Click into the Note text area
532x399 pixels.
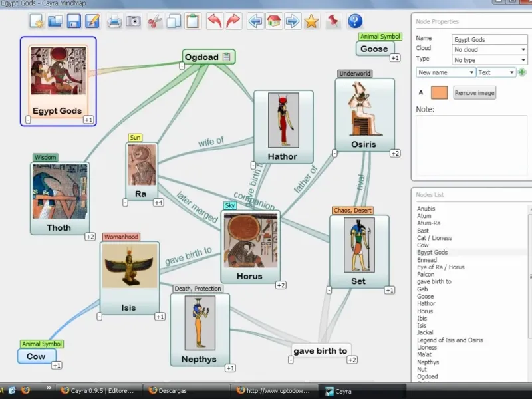click(471, 145)
